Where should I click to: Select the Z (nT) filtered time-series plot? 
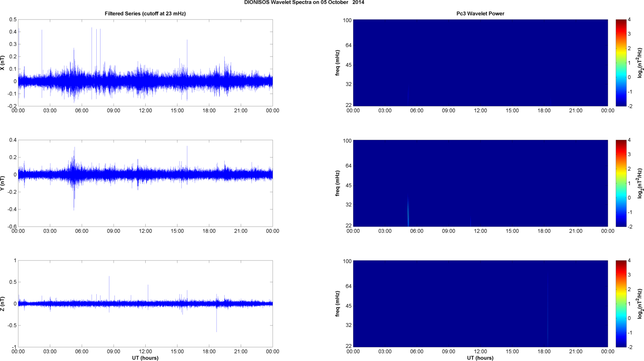click(145, 304)
